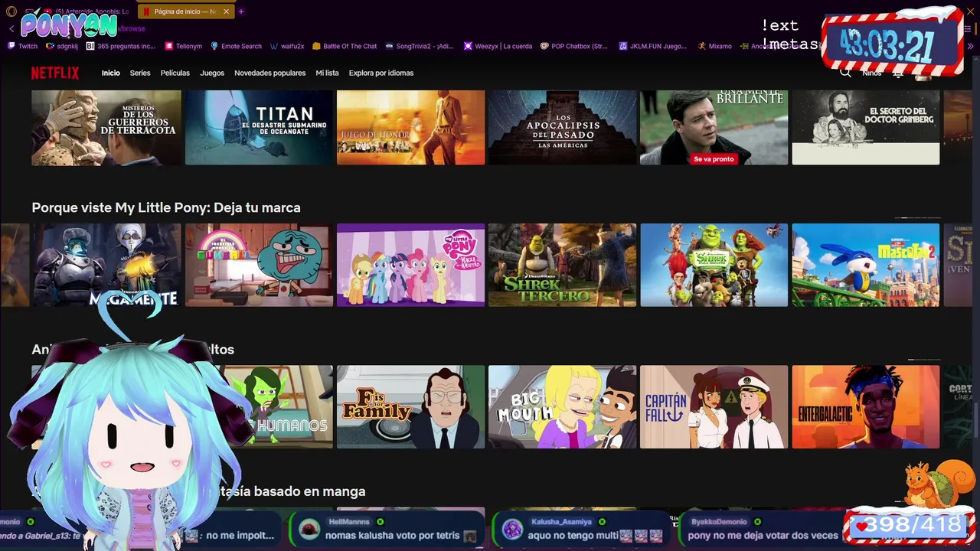Open the JKLM.FUN Juego bookmark
The width and height of the screenshot is (980, 551).
(x=653, y=46)
